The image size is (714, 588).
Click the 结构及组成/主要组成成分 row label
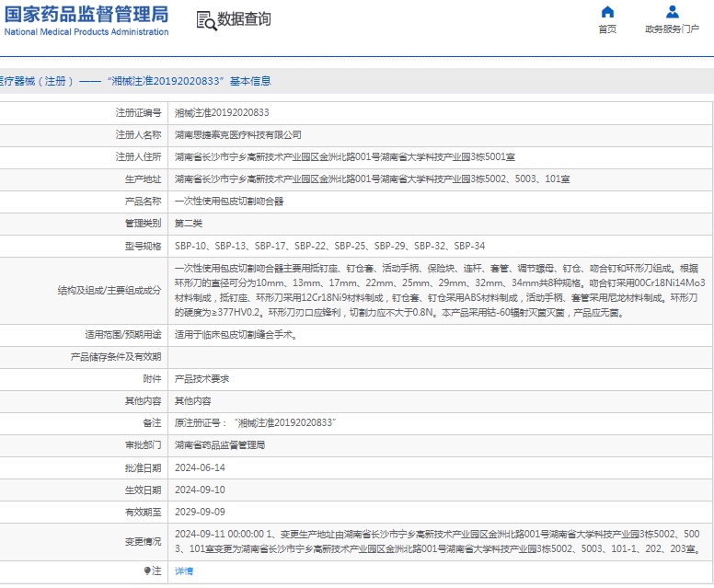109,291
